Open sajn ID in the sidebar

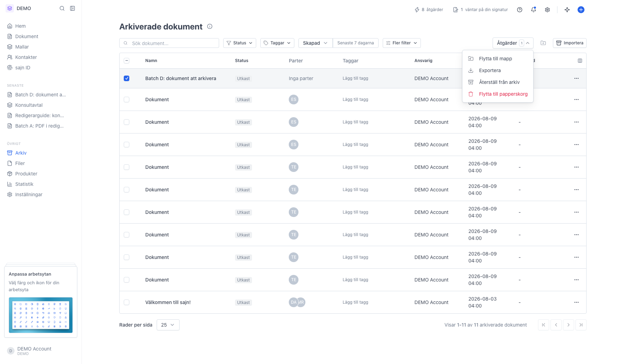click(x=23, y=68)
